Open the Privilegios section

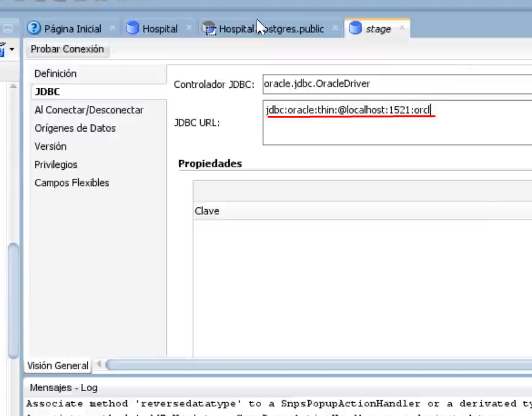click(56, 165)
